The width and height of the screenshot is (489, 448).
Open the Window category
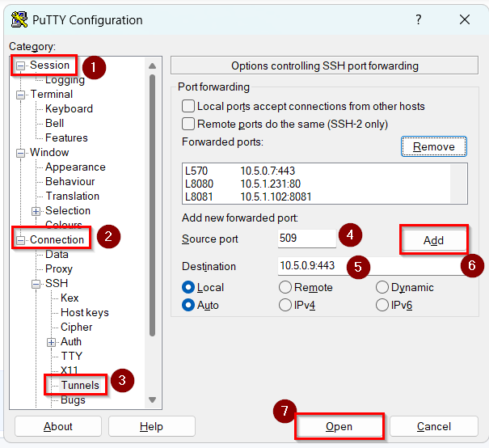(49, 152)
